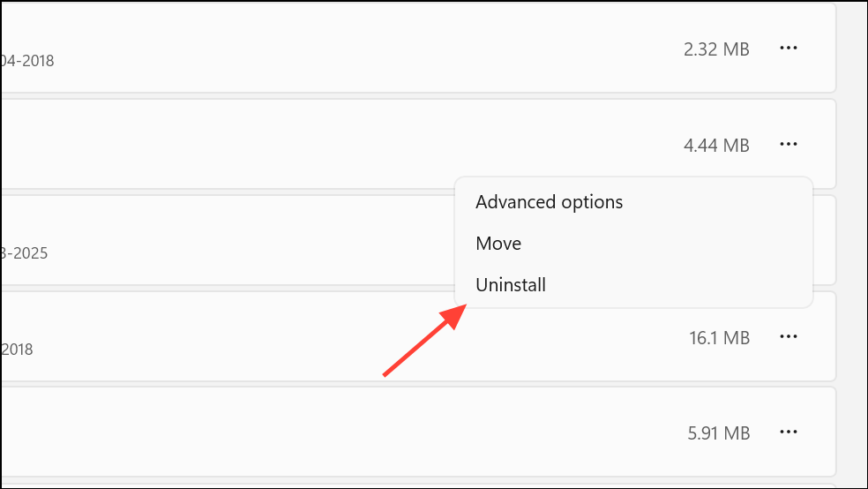Open the ellipsis menu for the 16.1 MB app
The image size is (868, 489).
[x=789, y=336]
